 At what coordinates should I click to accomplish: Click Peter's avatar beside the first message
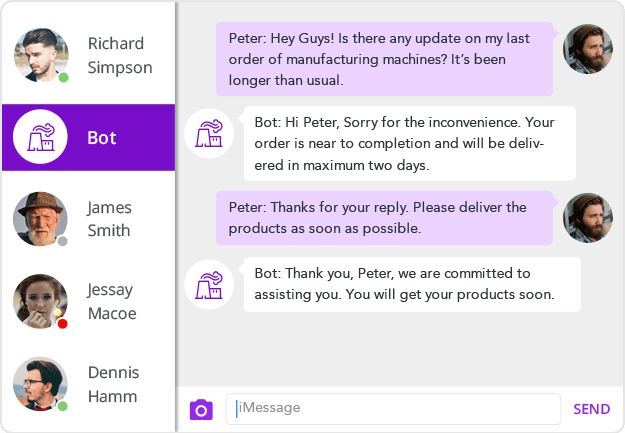[588, 49]
